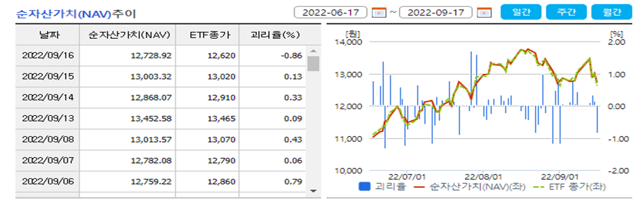Click the table scrollbar up arrow
644x206 pixels.
click(x=313, y=50)
